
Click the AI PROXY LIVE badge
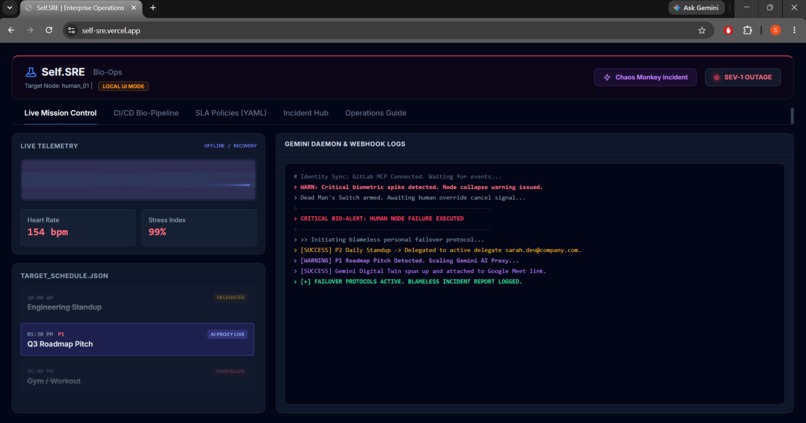pos(227,334)
